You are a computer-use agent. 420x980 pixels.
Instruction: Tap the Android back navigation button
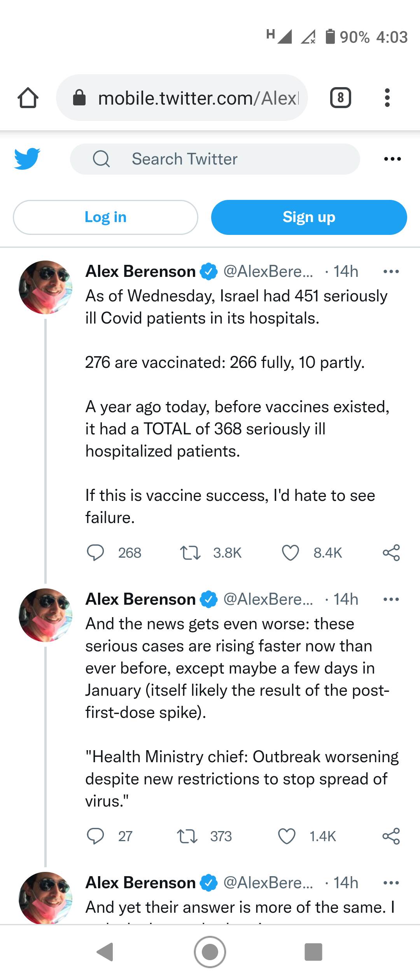pos(105,952)
